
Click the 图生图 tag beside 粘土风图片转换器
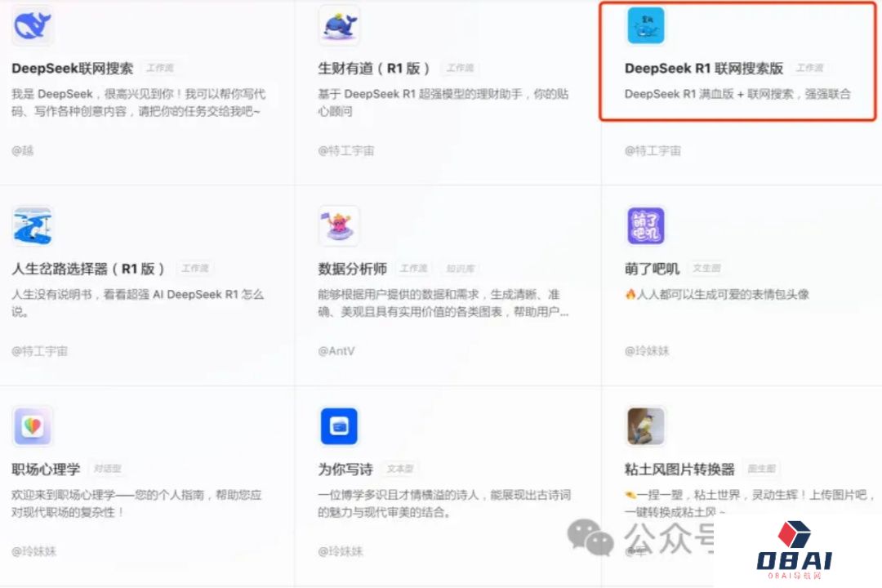tap(762, 469)
